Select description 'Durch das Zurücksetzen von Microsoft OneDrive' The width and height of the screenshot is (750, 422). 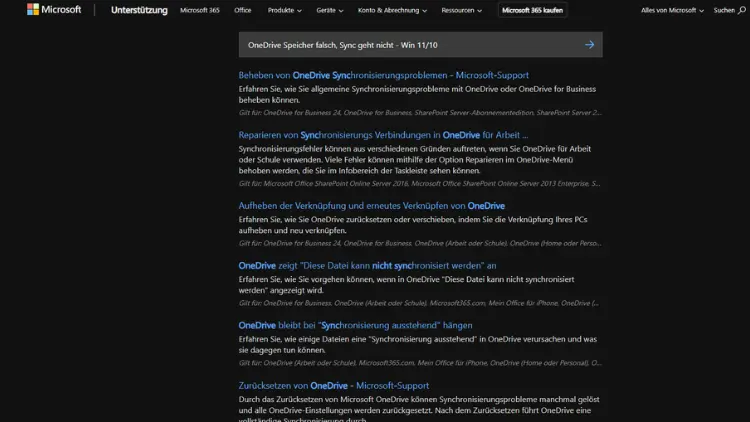(x=419, y=410)
